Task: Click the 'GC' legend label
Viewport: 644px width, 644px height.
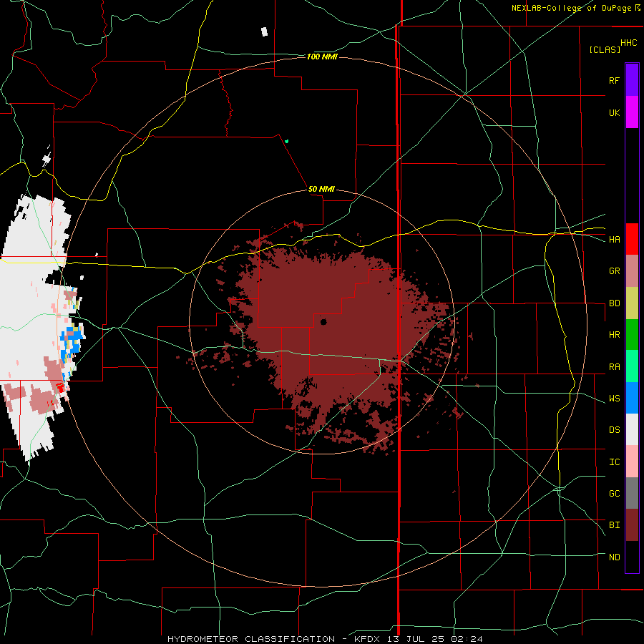Action: tap(614, 494)
